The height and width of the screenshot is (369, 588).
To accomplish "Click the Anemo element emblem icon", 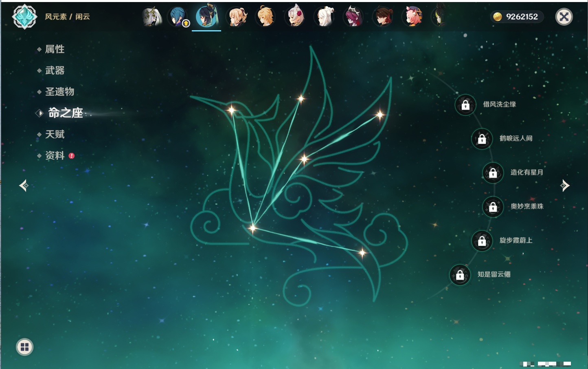I will click(24, 17).
